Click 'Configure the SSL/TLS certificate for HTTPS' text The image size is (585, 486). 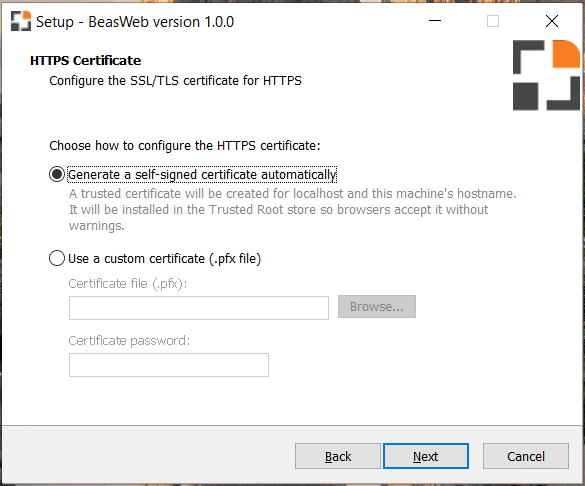(175, 81)
